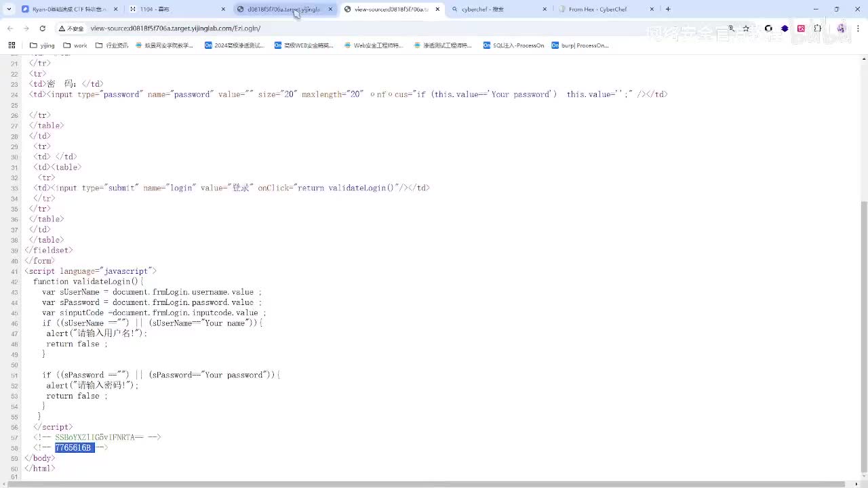This screenshot has width=868, height=488.
Task: Bookmark this page with the star icon
Action: 746,28
